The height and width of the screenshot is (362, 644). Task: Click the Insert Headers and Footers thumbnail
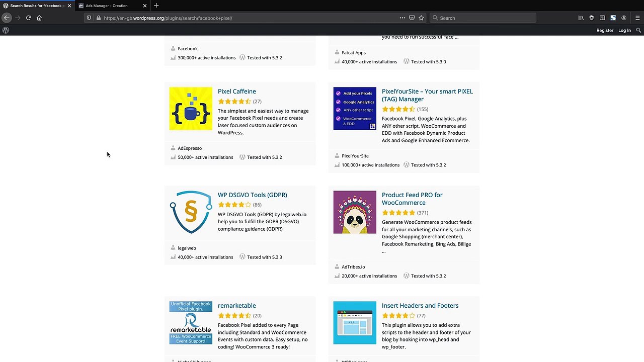click(355, 323)
